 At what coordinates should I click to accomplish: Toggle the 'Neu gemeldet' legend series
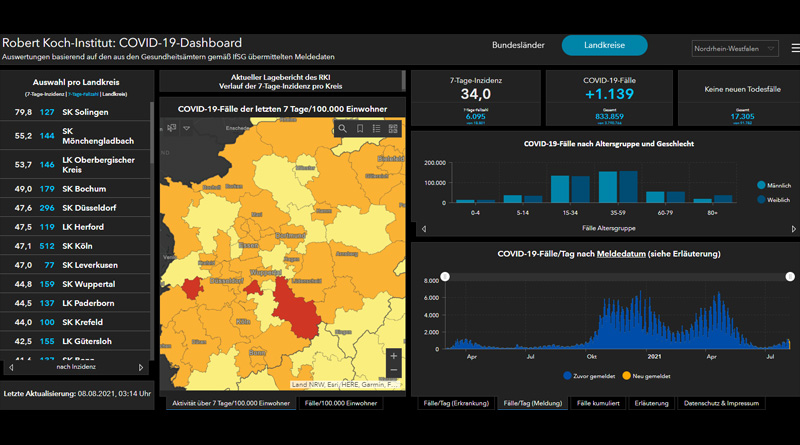646,376
